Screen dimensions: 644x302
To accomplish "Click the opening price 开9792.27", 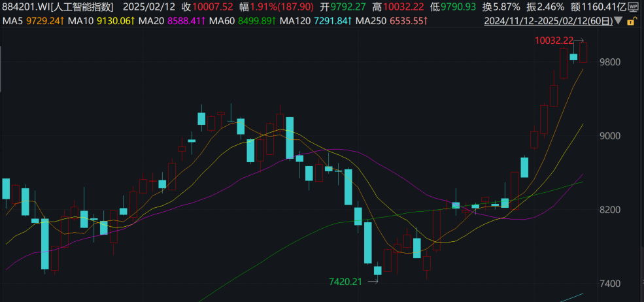I will 343,7.
